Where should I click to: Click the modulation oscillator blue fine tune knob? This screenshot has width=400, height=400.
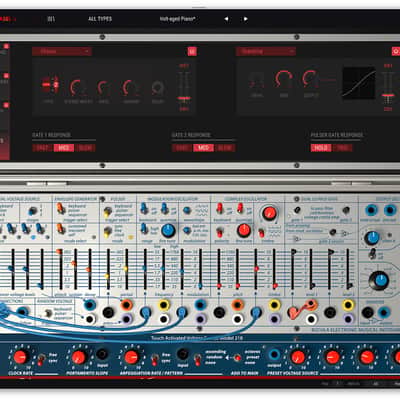168,230
